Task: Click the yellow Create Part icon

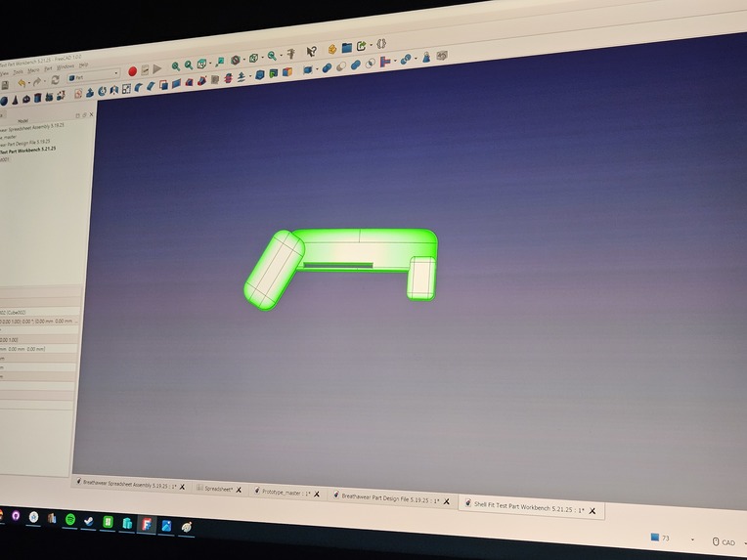Action: pos(332,49)
